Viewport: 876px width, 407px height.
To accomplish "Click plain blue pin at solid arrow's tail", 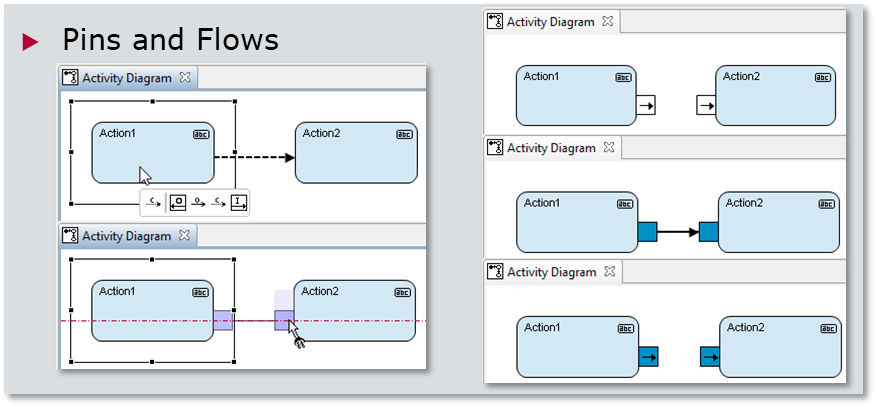I will tap(647, 232).
